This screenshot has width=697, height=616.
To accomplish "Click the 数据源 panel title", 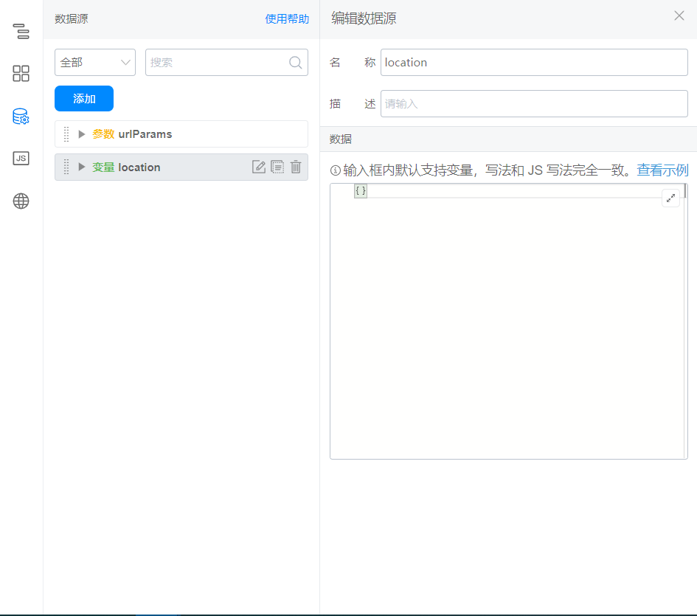I will click(x=71, y=19).
